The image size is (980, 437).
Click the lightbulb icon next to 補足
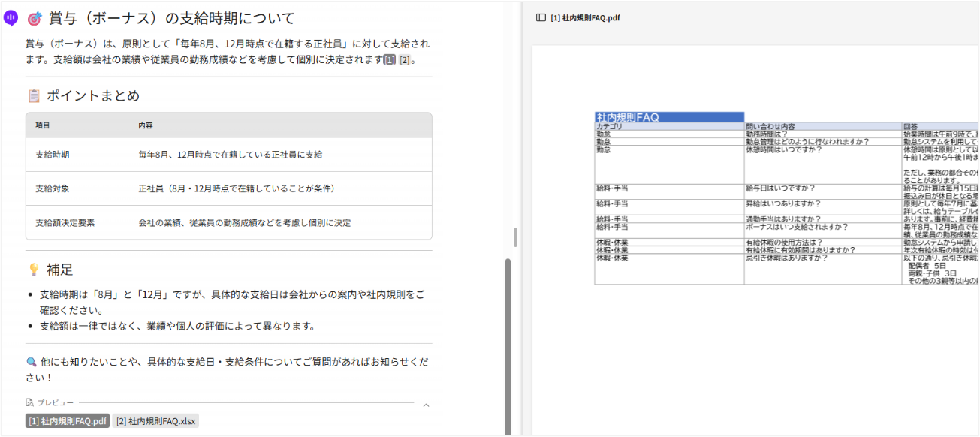[34, 270]
